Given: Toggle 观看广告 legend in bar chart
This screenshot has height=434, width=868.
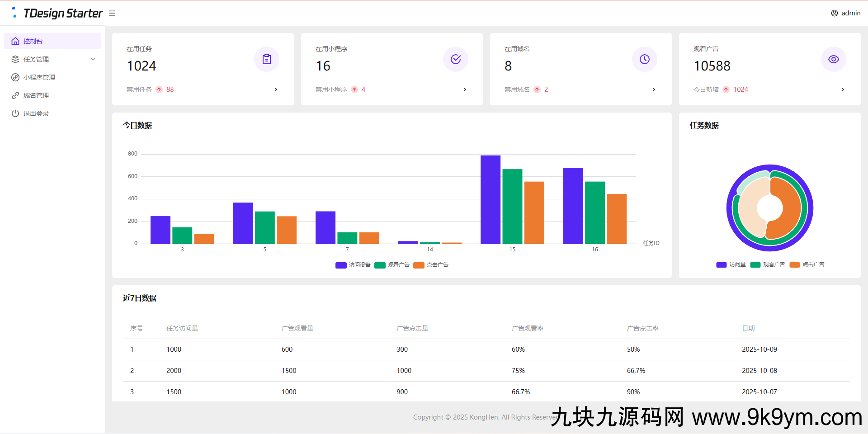Looking at the screenshot, I should pos(392,265).
